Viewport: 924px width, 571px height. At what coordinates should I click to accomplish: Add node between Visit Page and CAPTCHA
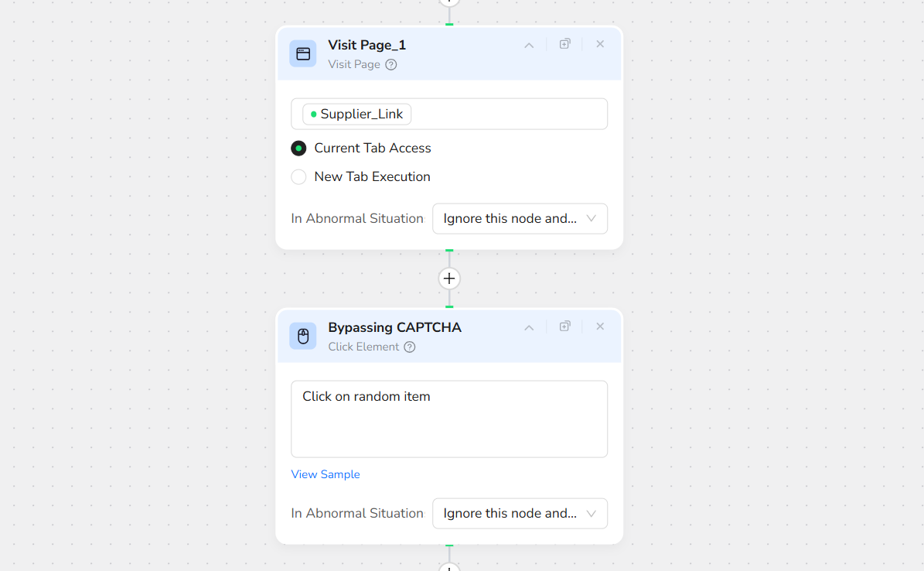click(449, 279)
